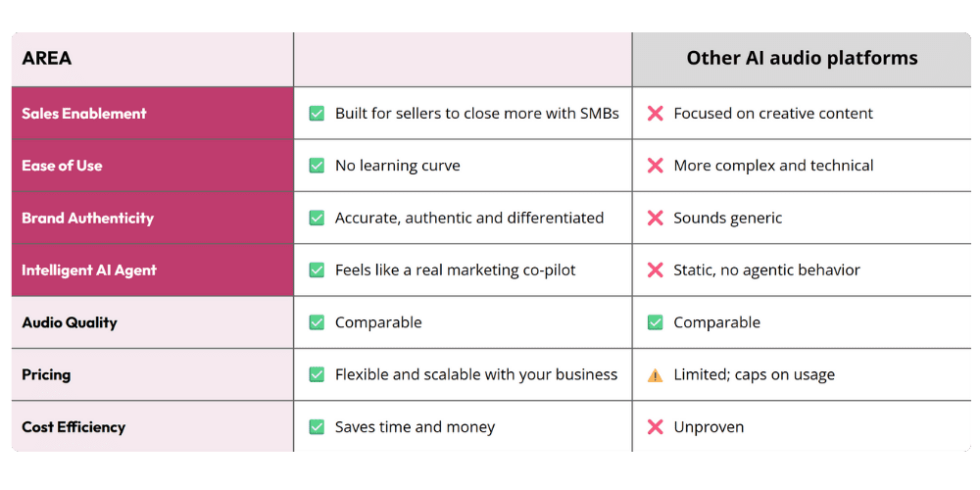Select the 'Sales Enablement' row header

point(153,113)
